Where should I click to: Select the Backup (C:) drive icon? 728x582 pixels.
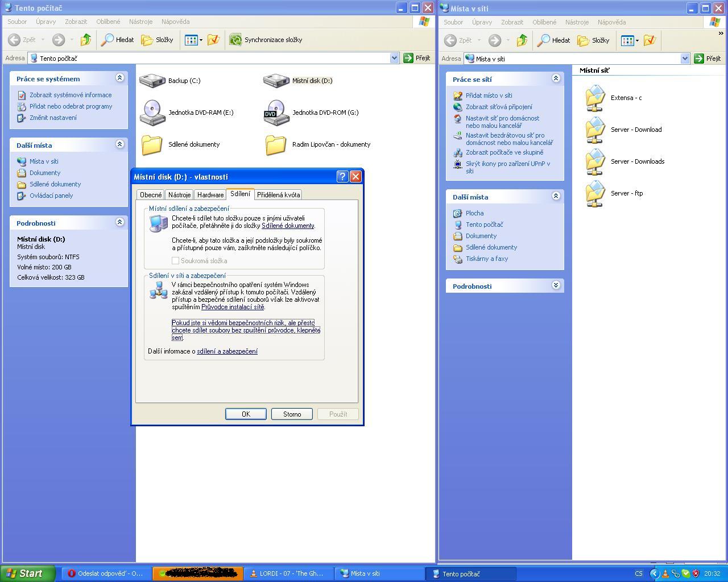[152, 81]
